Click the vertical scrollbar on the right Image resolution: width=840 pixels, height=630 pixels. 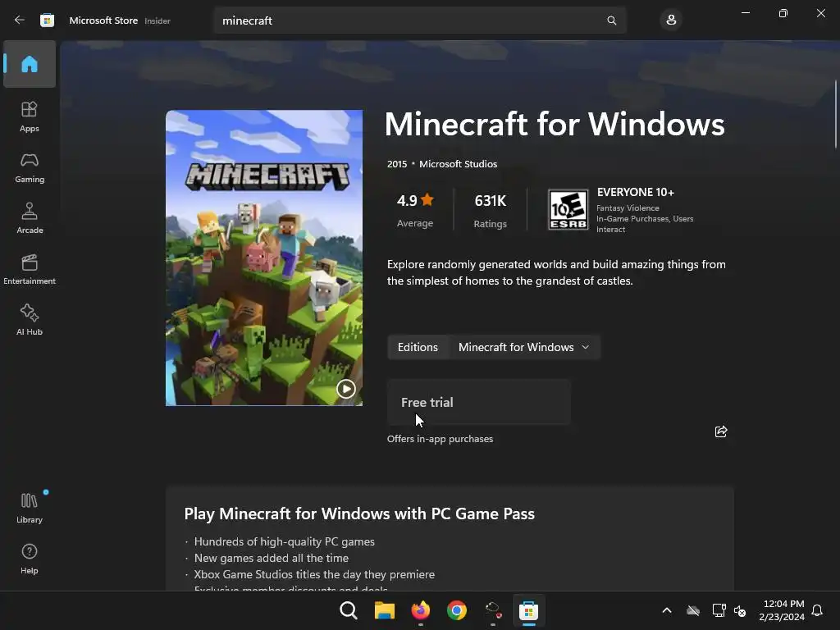pos(836,113)
